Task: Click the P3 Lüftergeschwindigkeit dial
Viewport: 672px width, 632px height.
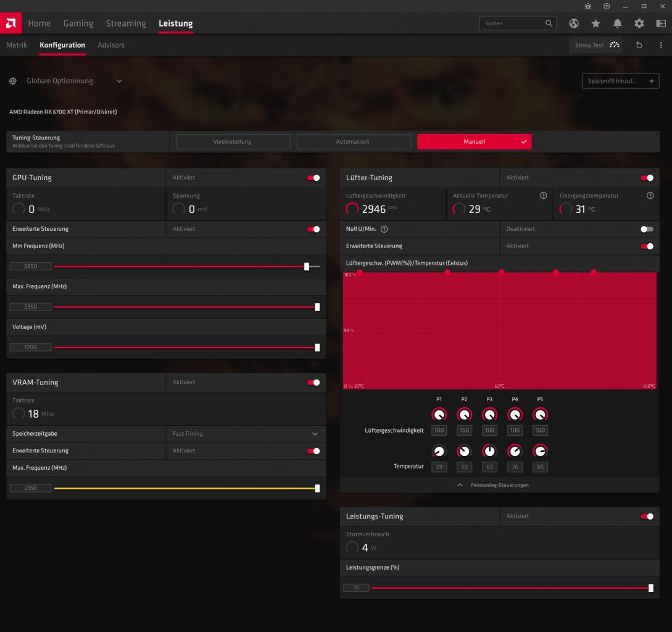Action: (x=489, y=415)
